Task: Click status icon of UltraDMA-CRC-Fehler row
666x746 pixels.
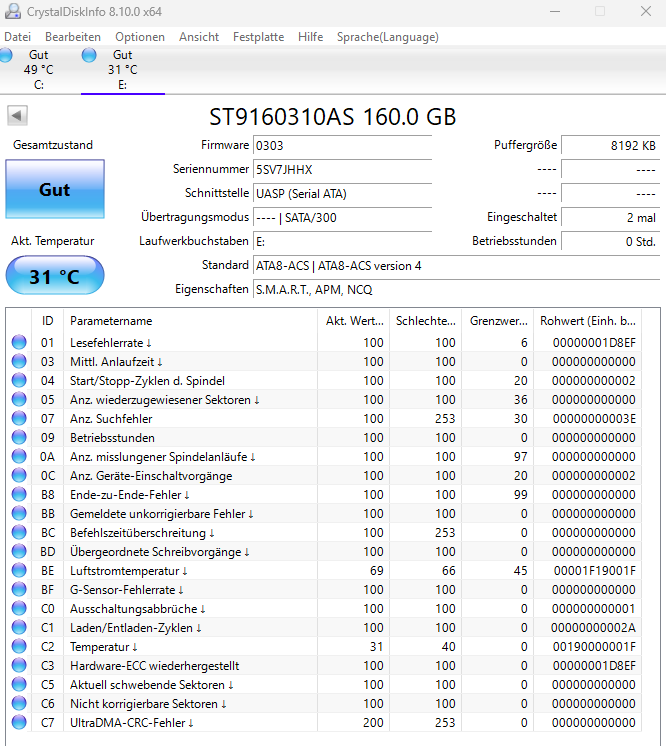Action: pos(19,723)
